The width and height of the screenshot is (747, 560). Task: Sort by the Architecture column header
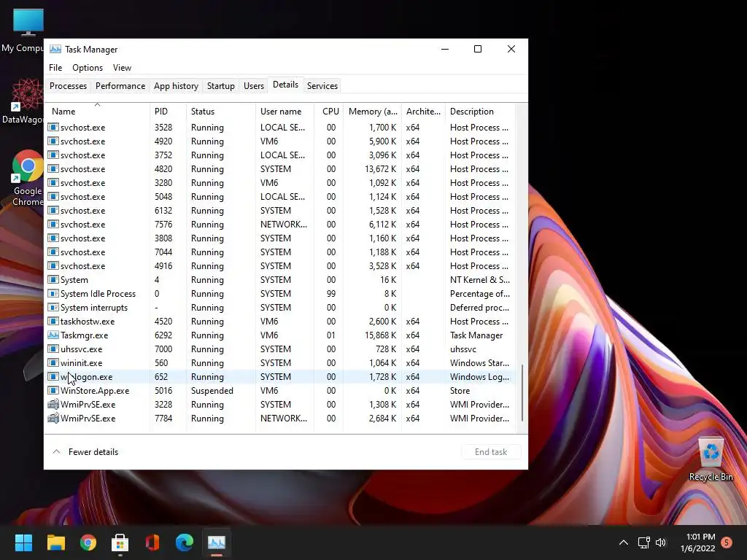pyautogui.click(x=423, y=111)
